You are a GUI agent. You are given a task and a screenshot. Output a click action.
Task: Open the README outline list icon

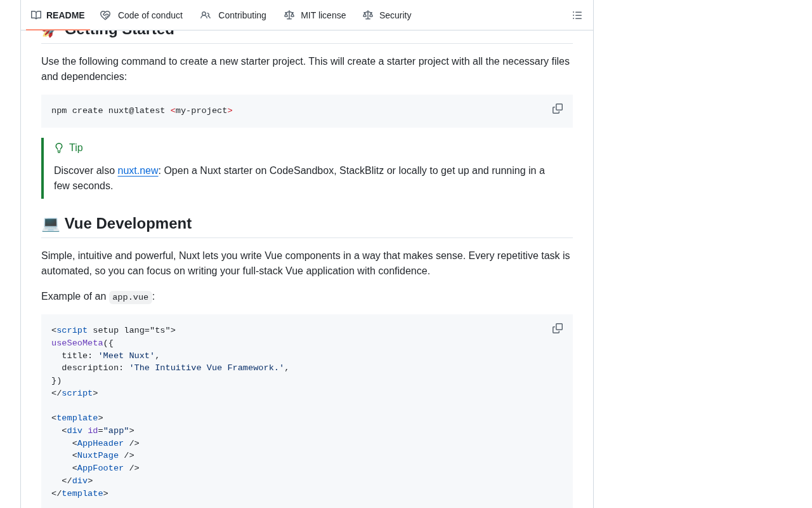(577, 15)
